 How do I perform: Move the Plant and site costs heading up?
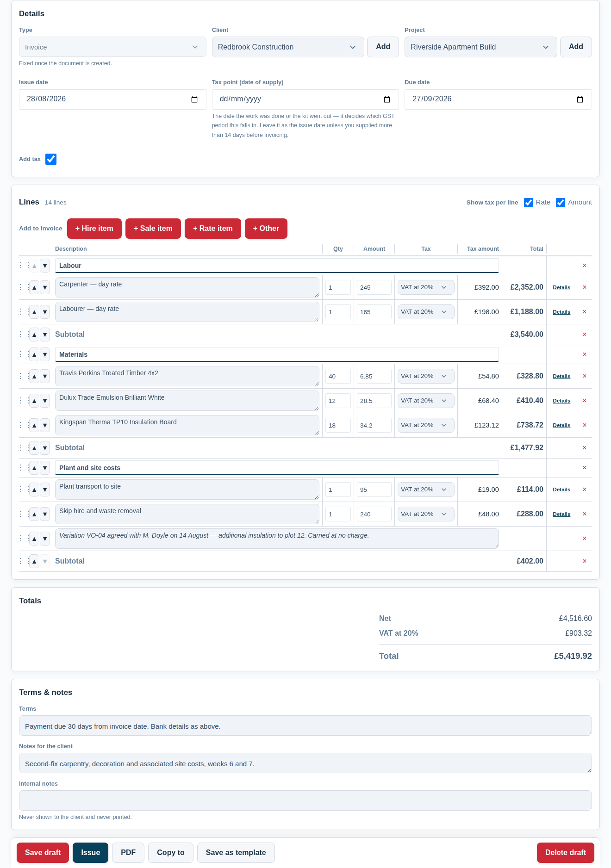click(x=34, y=468)
